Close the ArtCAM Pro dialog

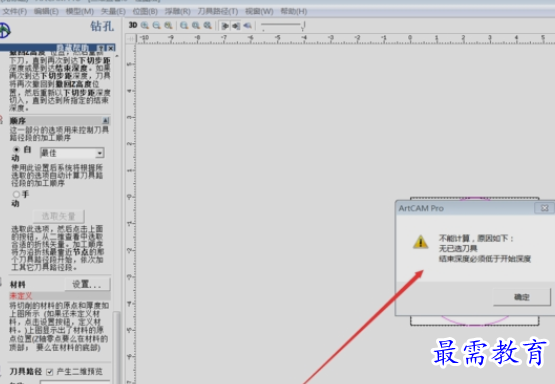[x=544, y=208]
